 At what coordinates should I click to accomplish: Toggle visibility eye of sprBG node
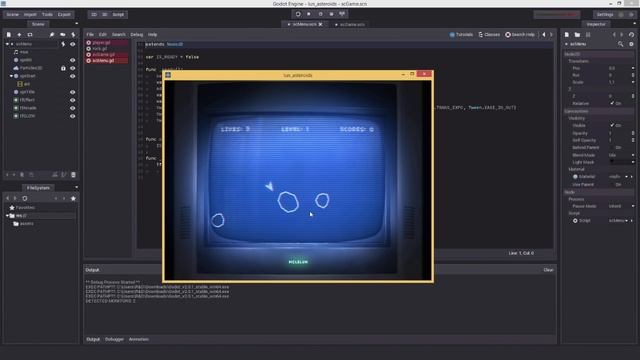coord(73,60)
